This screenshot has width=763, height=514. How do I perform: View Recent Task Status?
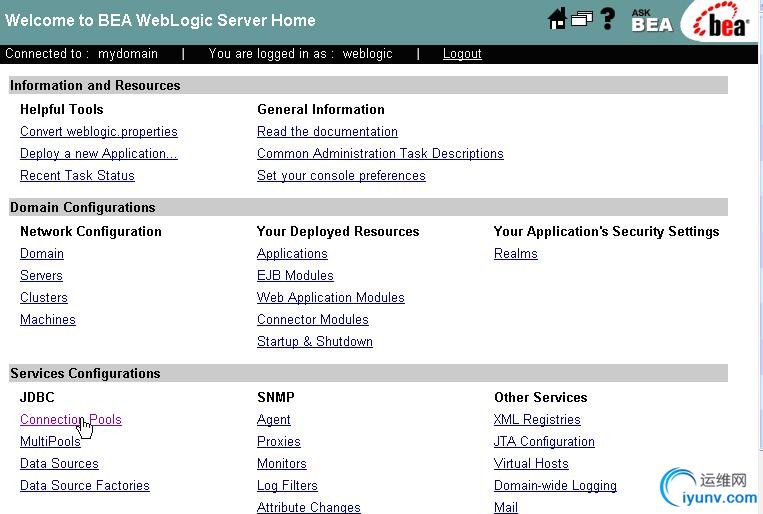point(77,175)
